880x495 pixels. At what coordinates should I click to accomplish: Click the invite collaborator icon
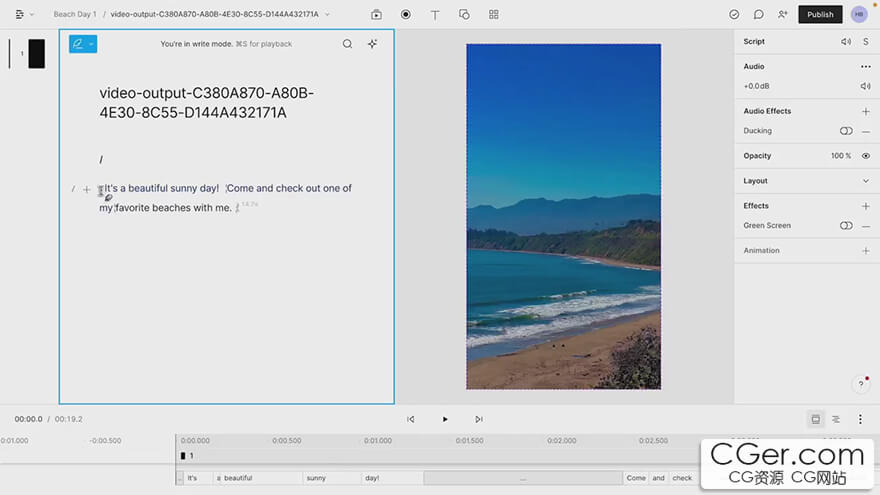[783, 15]
